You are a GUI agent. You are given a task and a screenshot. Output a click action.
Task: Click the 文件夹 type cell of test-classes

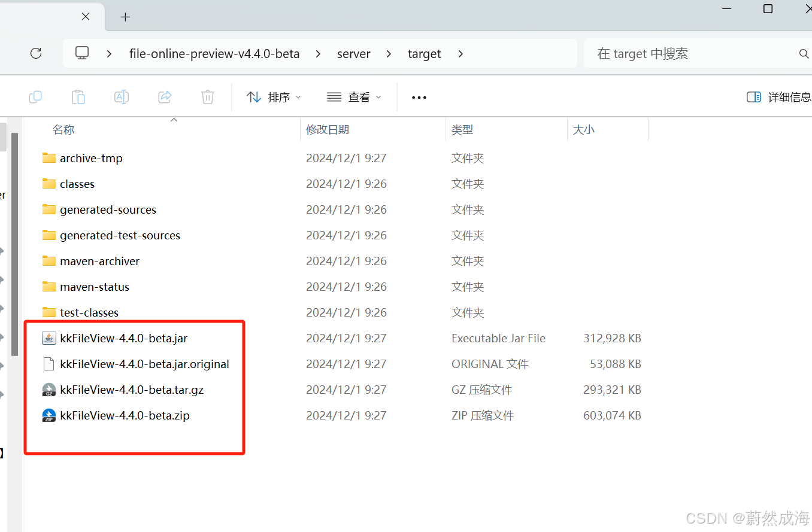pos(468,312)
